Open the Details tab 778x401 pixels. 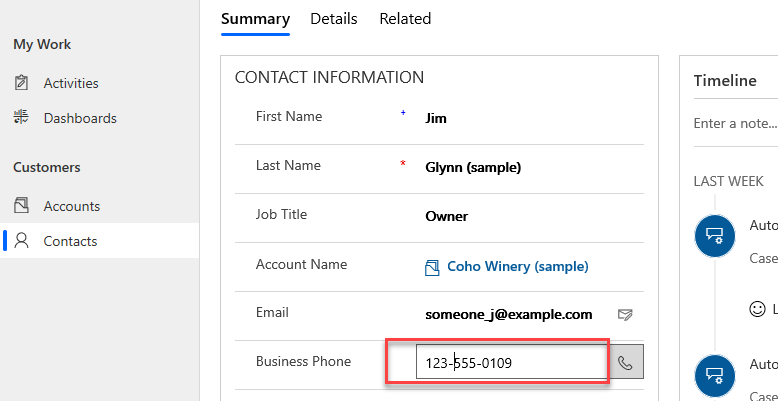point(333,19)
